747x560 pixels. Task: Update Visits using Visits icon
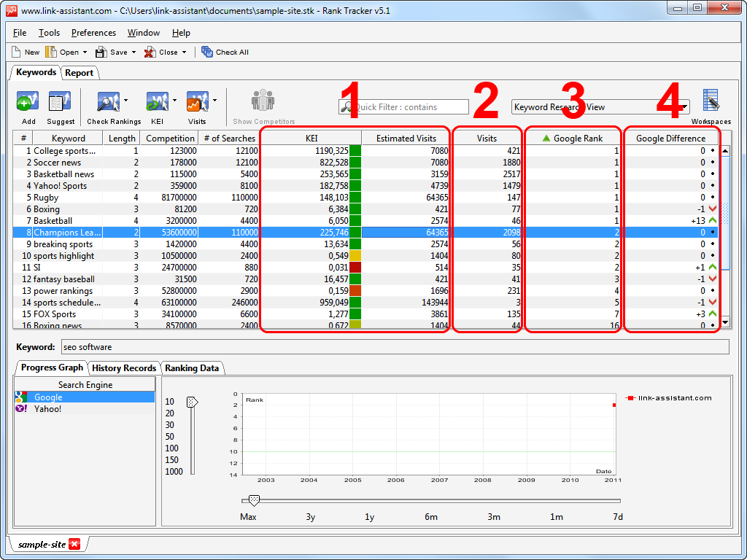[x=197, y=101]
